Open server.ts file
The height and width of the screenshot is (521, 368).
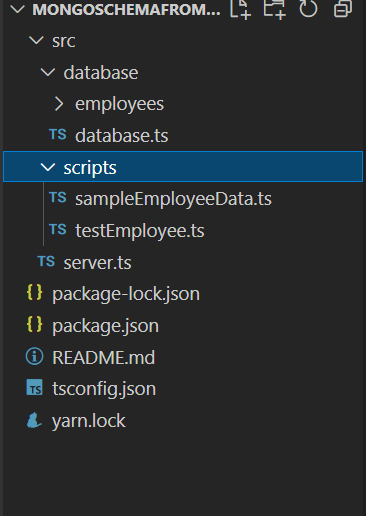tap(97, 263)
